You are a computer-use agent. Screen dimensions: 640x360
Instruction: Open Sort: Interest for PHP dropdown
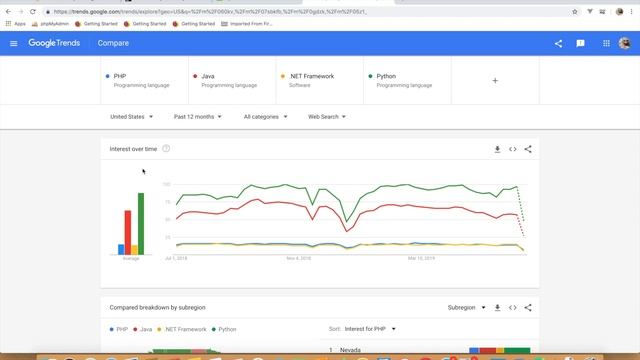(x=362, y=329)
